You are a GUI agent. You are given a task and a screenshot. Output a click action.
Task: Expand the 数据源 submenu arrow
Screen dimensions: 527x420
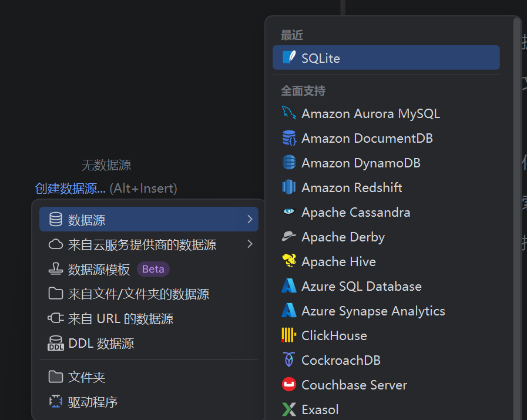pos(250,220)
